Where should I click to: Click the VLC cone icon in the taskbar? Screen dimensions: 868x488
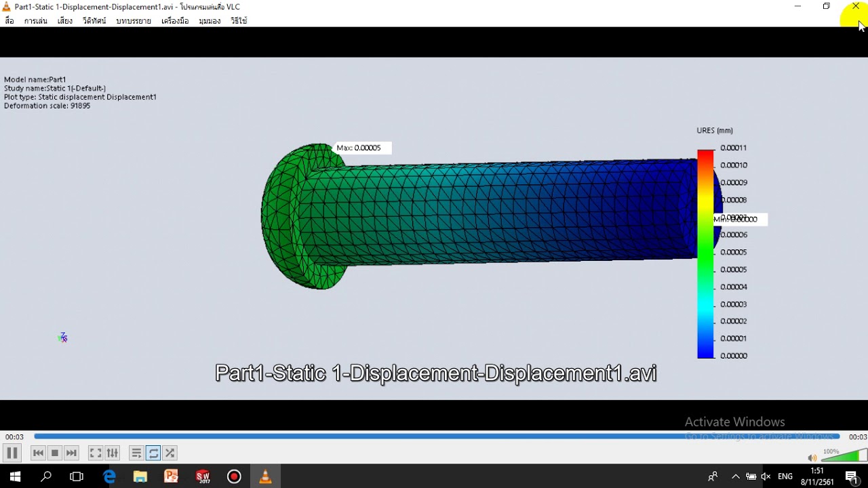pos(265,476)
